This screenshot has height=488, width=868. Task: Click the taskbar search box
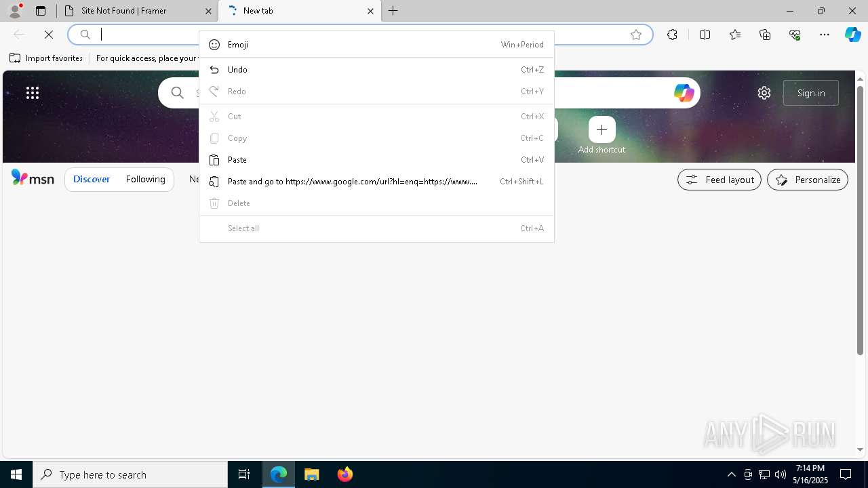click(x=130, y=474)
